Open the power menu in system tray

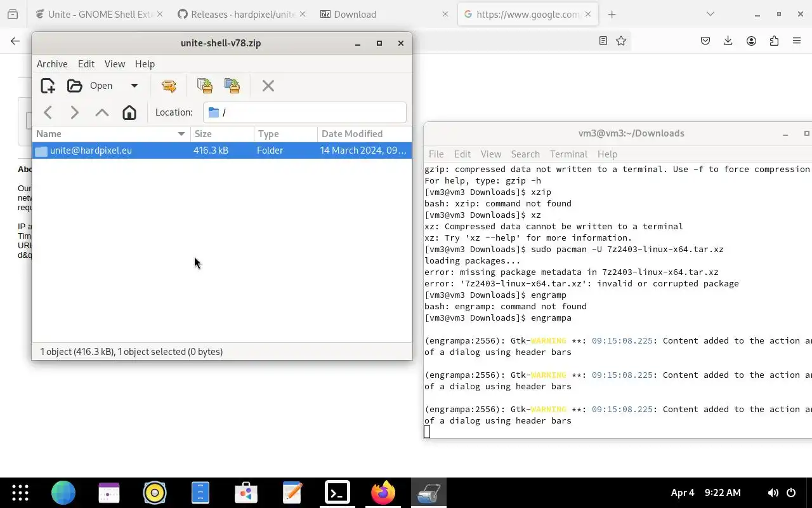(791, 493)
